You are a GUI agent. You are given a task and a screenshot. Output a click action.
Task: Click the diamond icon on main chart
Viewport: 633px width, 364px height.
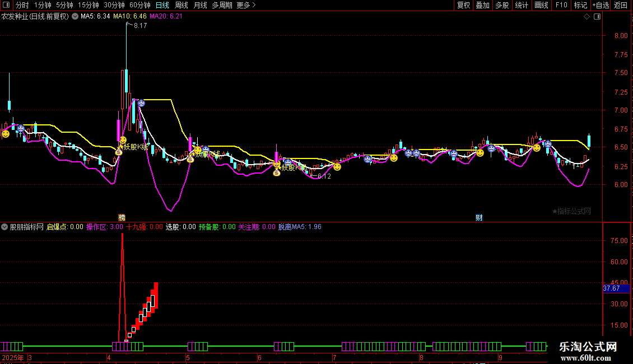(x=587, y=17)
